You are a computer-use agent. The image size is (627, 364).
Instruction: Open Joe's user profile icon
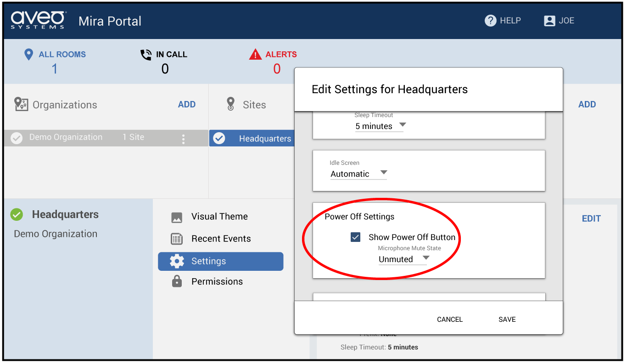point(549,21)
